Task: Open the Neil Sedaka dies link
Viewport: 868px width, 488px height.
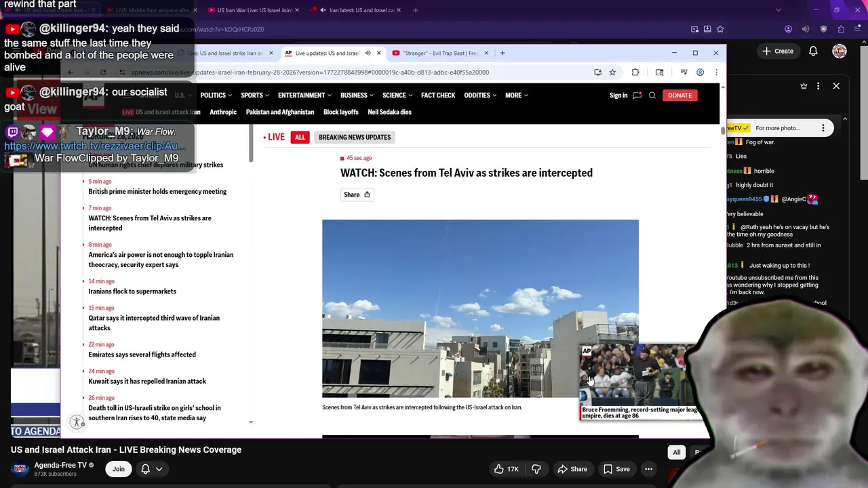Action: (390, 113)
